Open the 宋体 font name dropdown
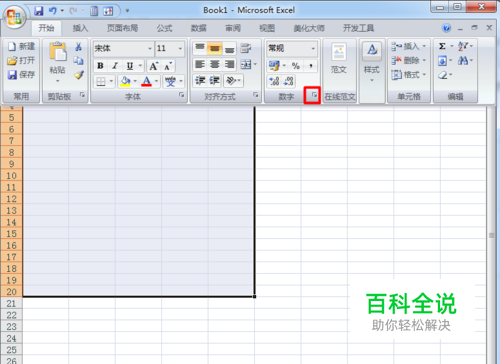This screenshot has height=364, width=500. (x=150, y=49)
